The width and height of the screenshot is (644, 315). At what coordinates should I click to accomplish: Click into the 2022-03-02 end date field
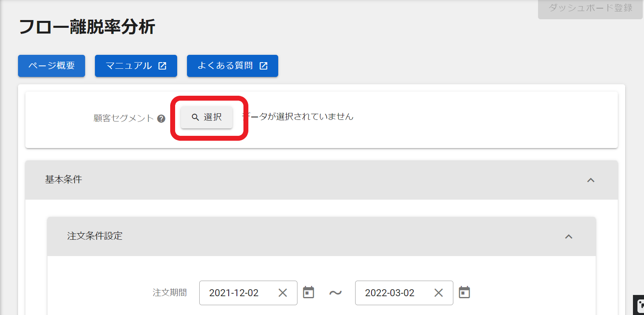coord(390,293)
